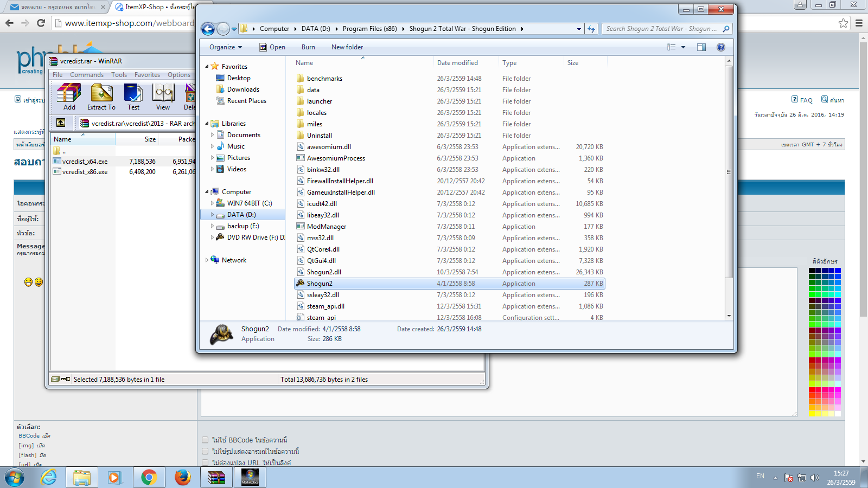Open Explorer help via question mark icon
The image size is (868, 488).
720,47
